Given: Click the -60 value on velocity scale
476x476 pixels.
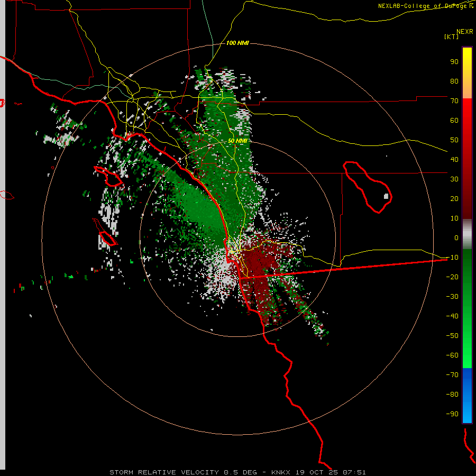Looking at the screenshot, I should [452, 355].
